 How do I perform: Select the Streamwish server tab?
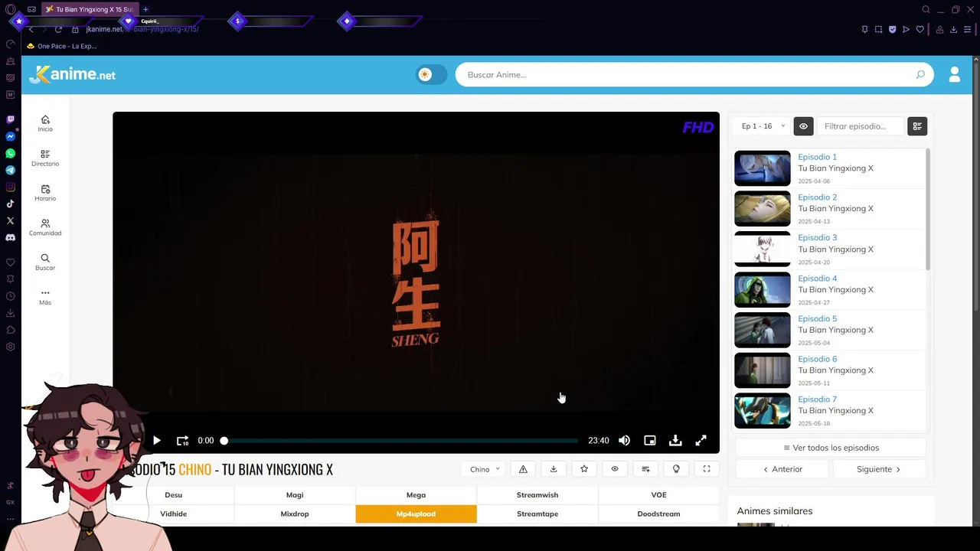click(537, 495)
